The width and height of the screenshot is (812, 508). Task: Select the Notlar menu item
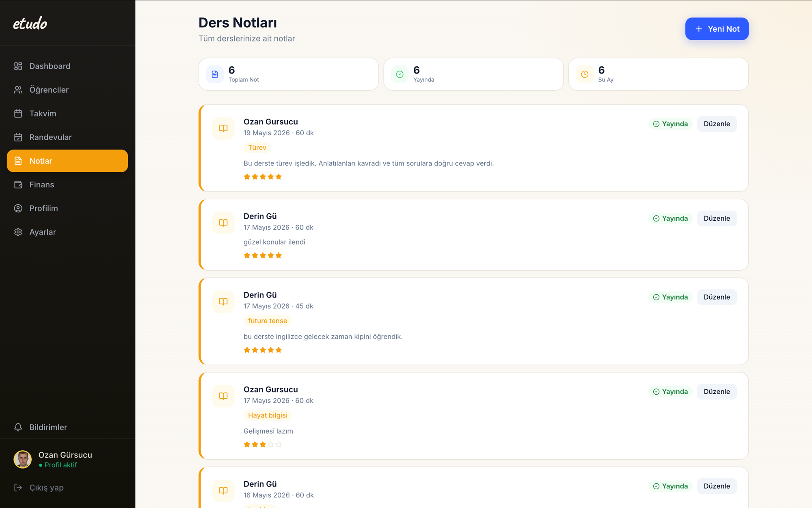click(x=67, y=161)
